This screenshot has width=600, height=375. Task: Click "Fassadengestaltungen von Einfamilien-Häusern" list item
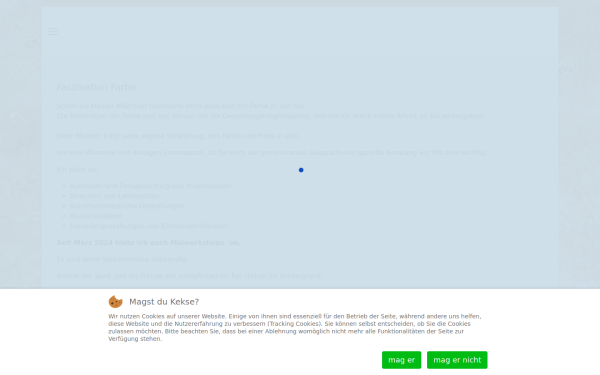[149, 226]
